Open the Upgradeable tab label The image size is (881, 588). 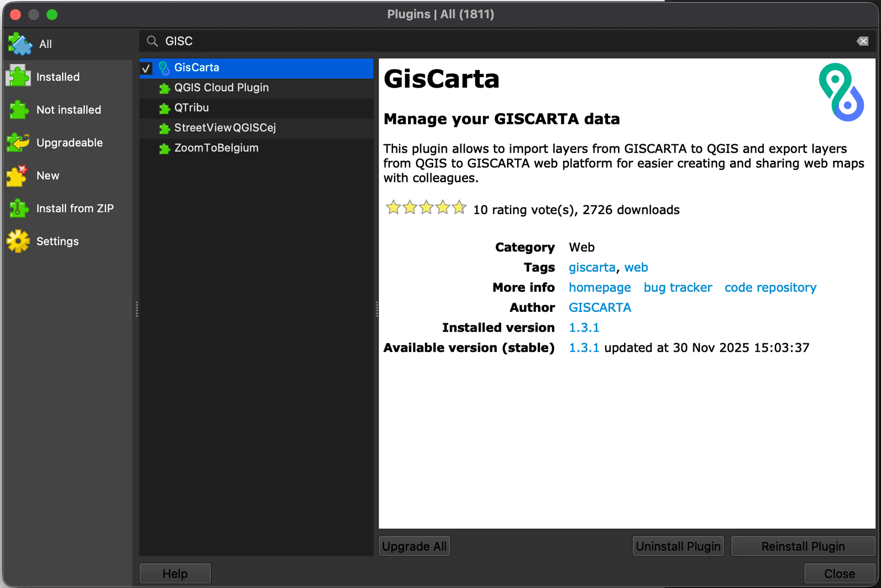point(70,143)
